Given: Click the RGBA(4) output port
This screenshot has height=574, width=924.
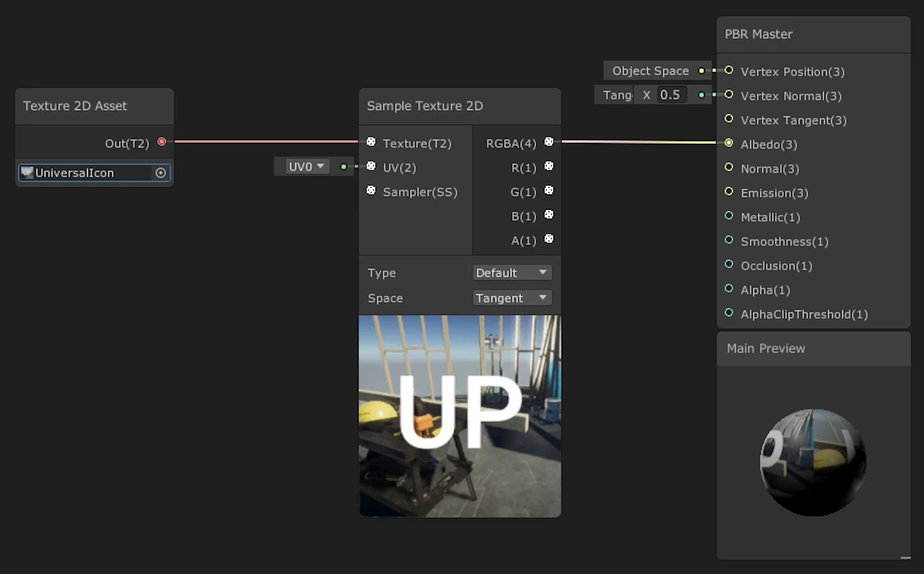Looking at the screenshot, I should click(x=549, y=141).
